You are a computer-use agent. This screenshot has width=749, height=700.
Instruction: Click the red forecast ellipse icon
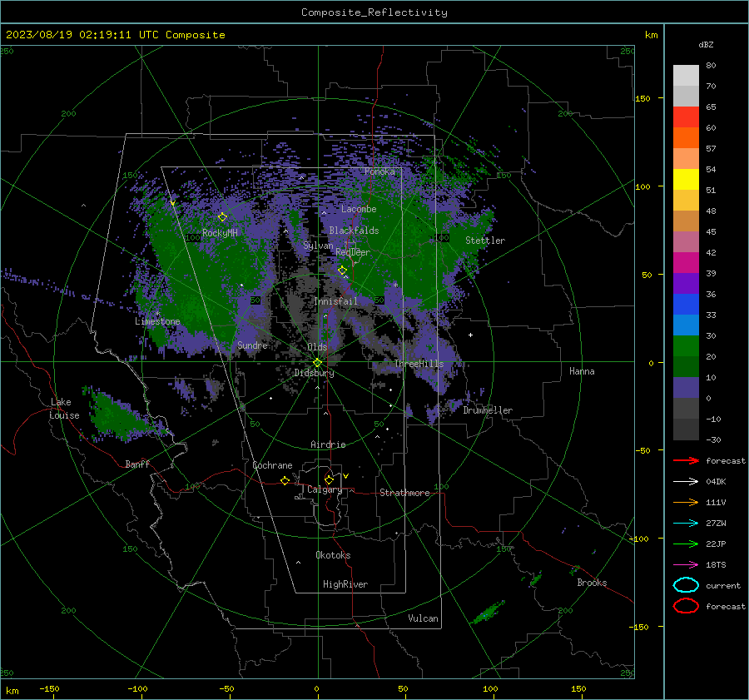pyautogui.click(x=686, y=606)
